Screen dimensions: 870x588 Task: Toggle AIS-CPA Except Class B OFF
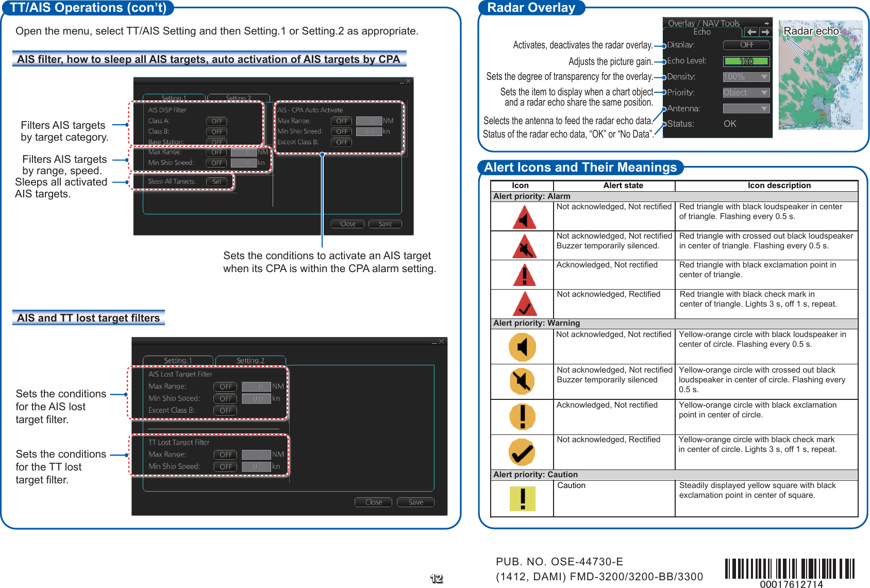[341, 142]
